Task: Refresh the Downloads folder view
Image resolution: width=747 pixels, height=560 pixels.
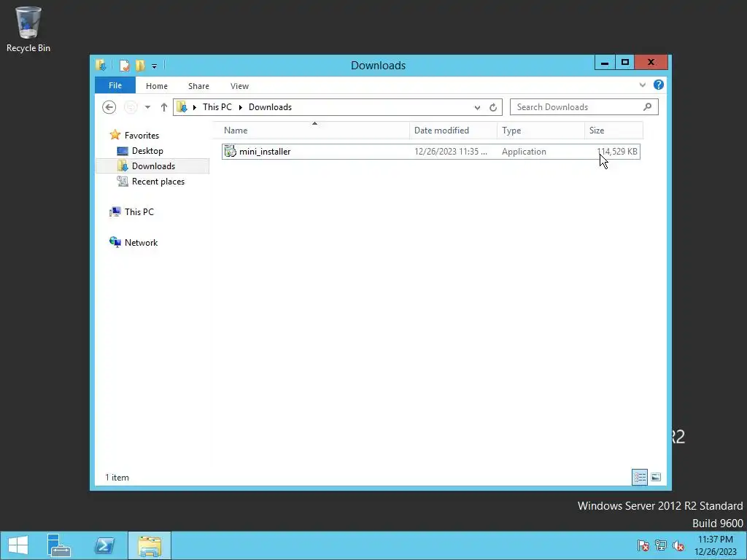Action: [493, 108]
